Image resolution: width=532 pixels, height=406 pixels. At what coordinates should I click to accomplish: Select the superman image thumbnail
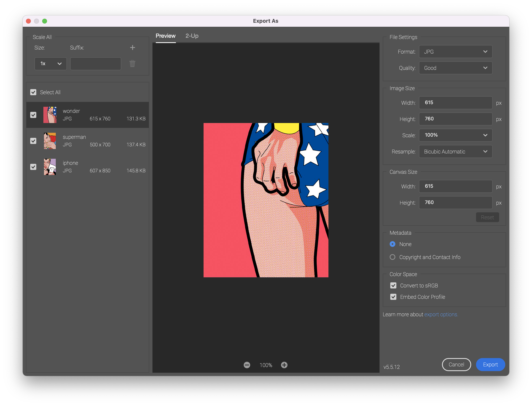tap(50, 141)
